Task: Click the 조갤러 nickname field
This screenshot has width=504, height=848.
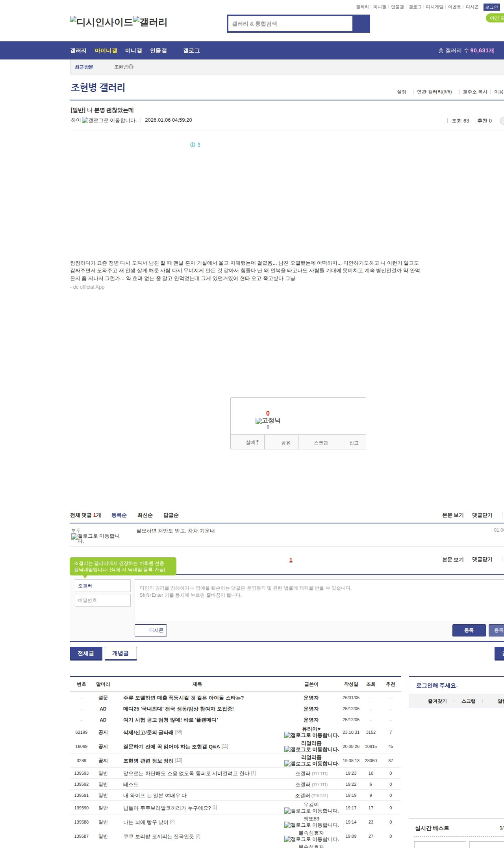Action: coord(103,586)
